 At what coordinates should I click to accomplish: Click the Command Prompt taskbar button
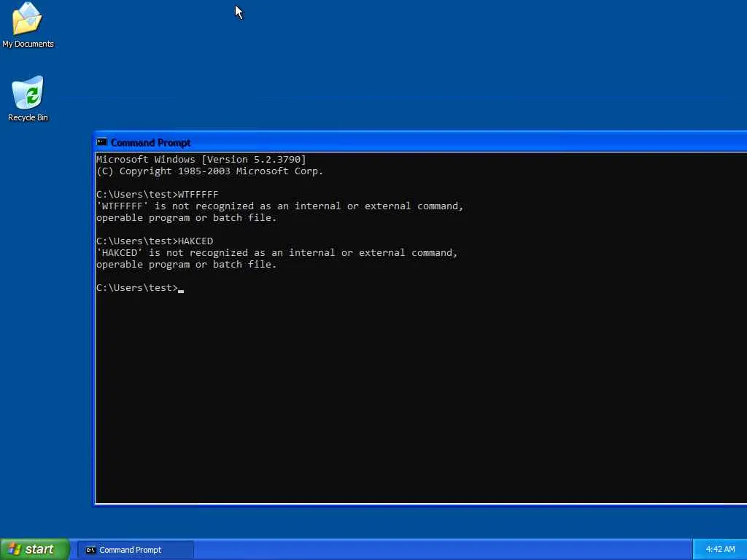click(135, 550)
